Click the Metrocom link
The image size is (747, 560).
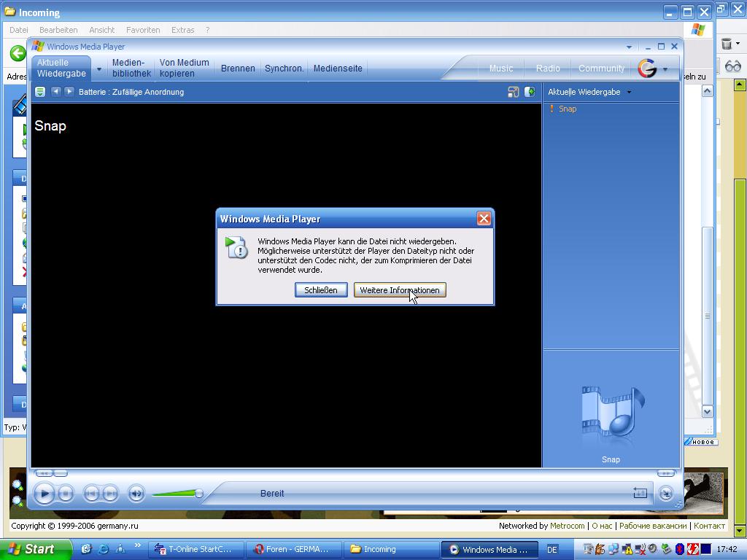pyautogui.click(x=567, y=526)
